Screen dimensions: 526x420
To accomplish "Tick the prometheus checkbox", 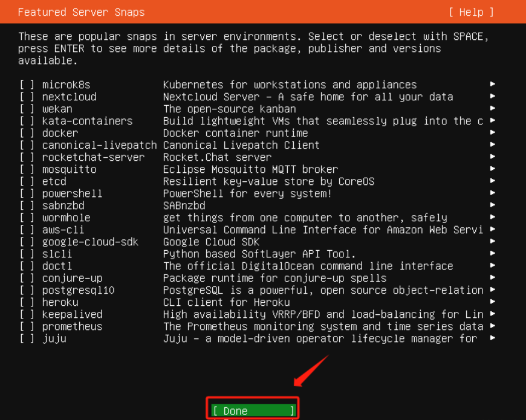I will (27, 326).
